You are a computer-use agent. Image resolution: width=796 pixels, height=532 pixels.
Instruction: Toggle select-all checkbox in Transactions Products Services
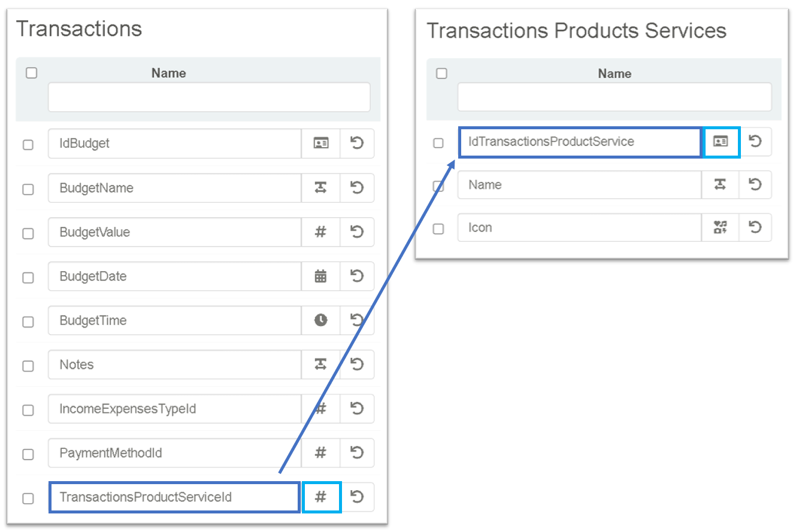pyautogui.click(x=441, y=74)
